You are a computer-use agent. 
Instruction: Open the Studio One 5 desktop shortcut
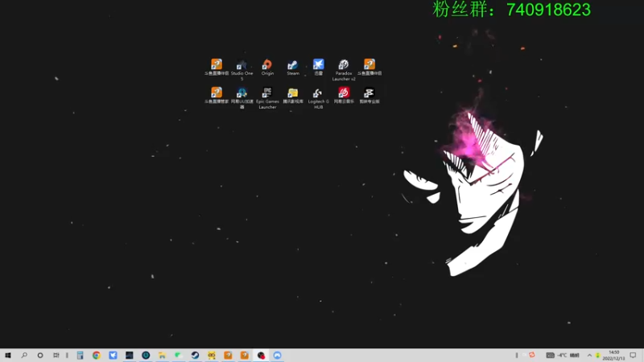point(242,69)
